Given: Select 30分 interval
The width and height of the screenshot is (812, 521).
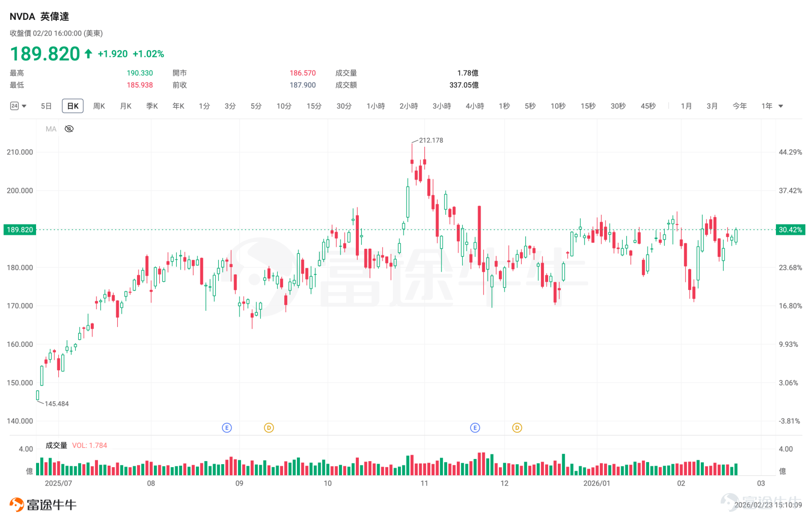Looking at the screenshot, I should (344, 106).
